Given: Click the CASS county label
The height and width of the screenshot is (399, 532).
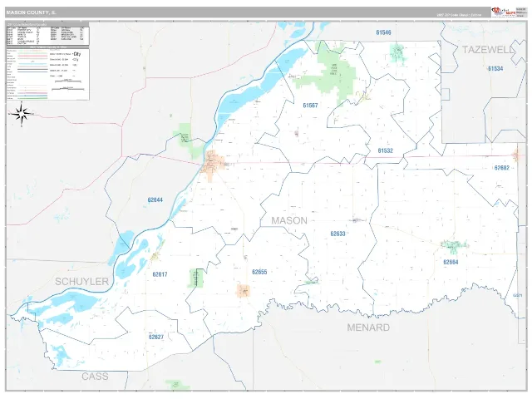Looking at the screenshot, I should click(x=95, y=377).
